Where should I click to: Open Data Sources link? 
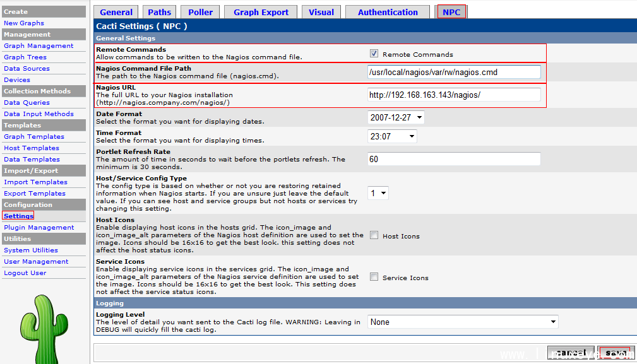(27, 69)
